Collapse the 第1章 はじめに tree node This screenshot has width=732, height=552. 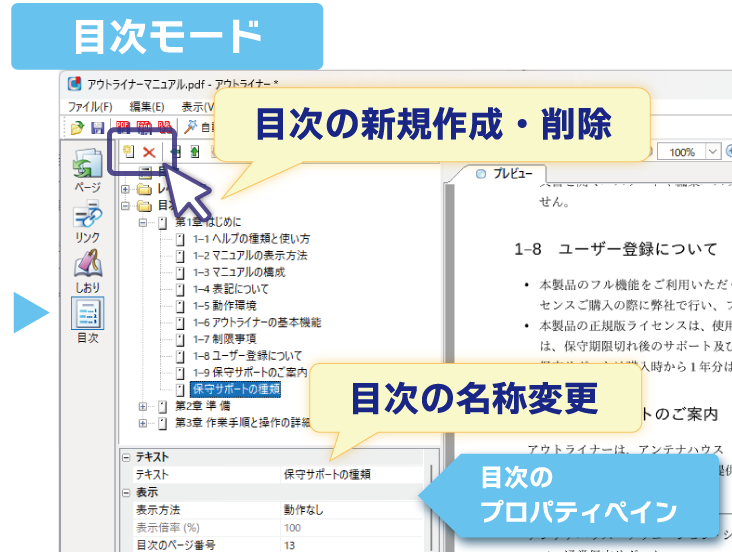[144, 222]
